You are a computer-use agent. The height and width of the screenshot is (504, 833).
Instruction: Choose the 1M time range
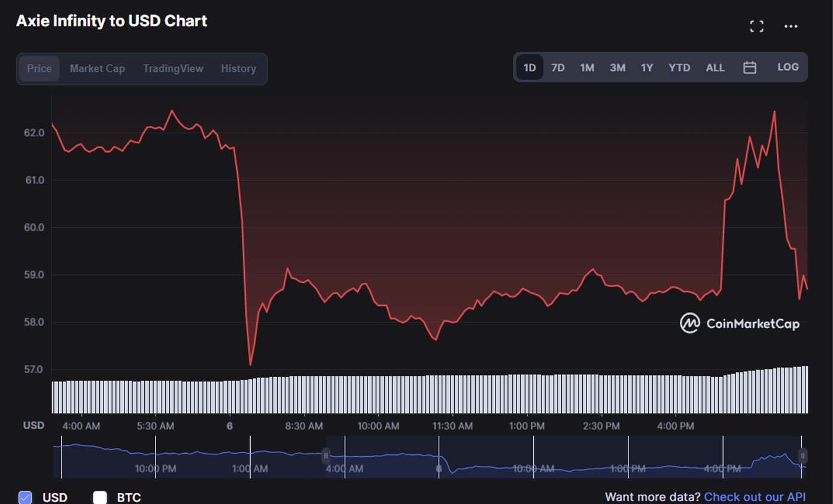587,68
